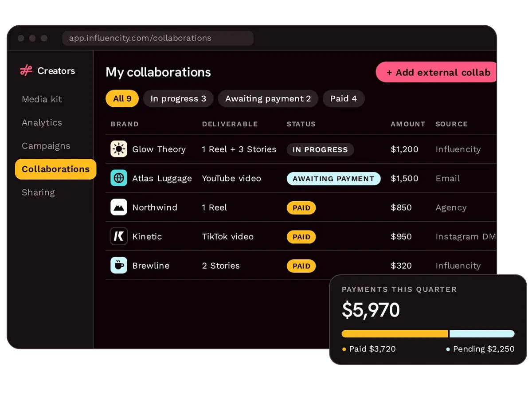
Task: Click the $850 amount
Action: pos(401,207)
